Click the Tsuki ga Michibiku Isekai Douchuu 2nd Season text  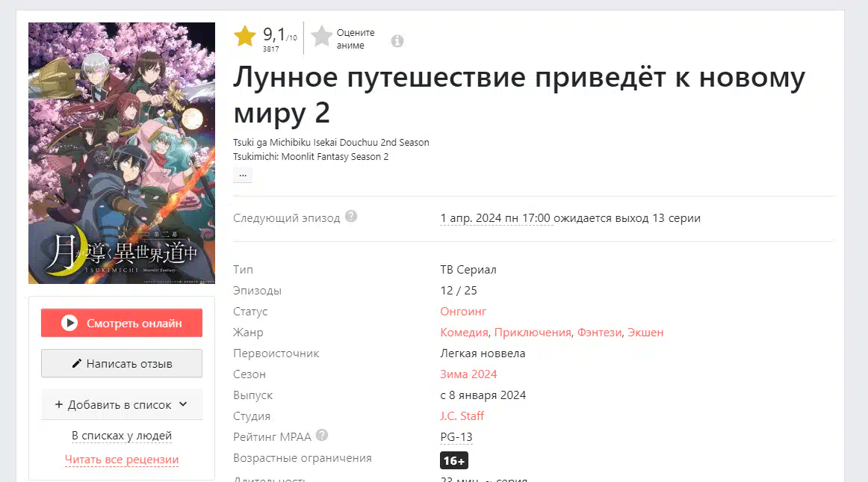coord(331,143)
